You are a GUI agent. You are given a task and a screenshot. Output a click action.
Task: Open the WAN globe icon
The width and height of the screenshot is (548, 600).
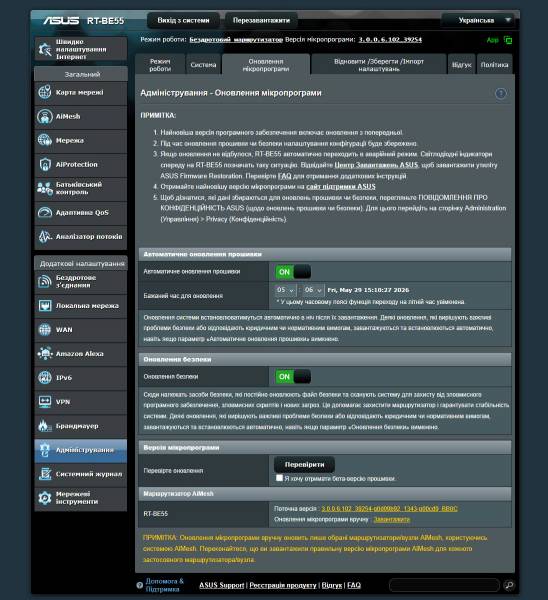tap(45, 329)
